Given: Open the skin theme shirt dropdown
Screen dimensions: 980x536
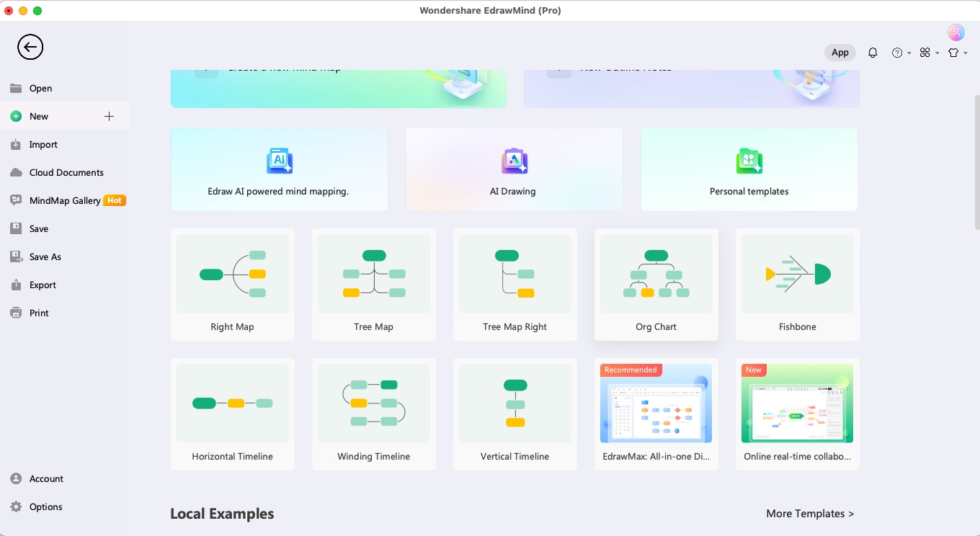Looking at the screenshot, I should click(958, 53).
